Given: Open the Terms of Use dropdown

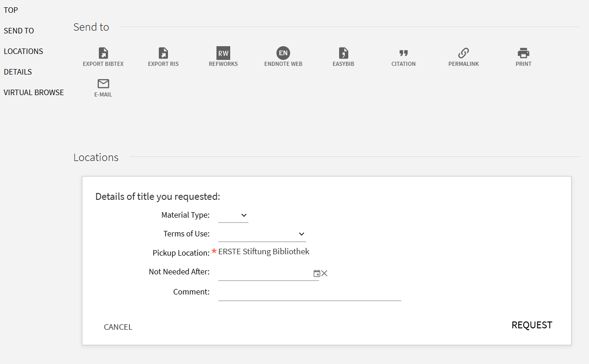Looking at the screenshot, I should click(x=262, y=234).
